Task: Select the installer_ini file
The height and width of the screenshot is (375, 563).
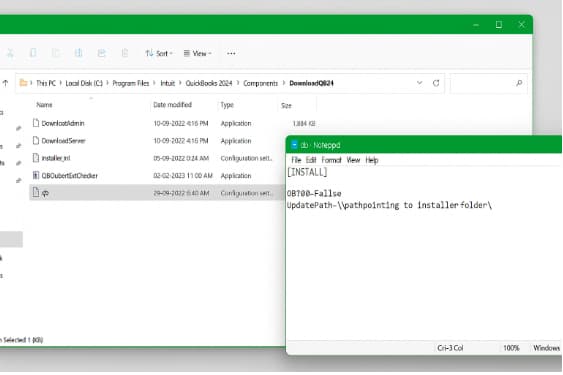Action: click(x=56, y=158)
